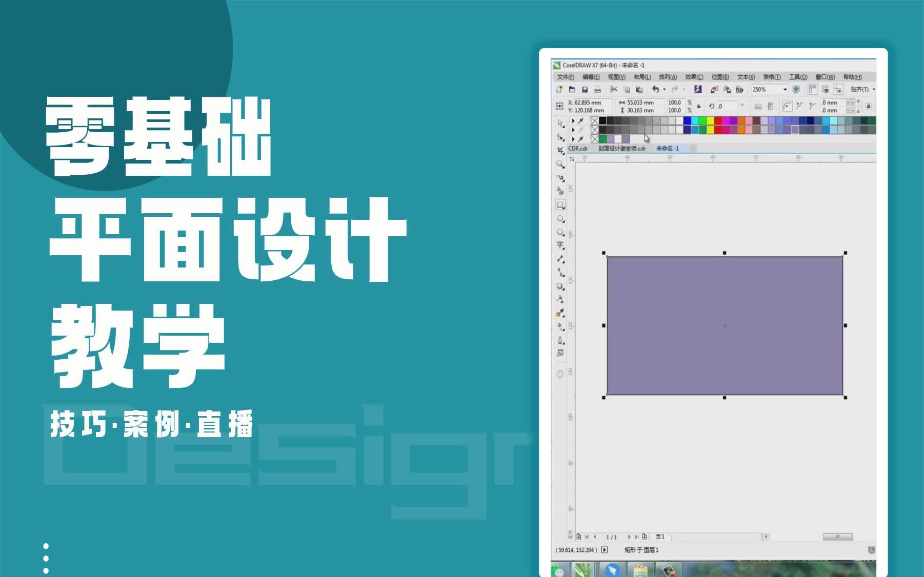Select the Artistic Media tool
Image resolution: width=924 pixels, height=577 pixels.
[x=560, y=191]
